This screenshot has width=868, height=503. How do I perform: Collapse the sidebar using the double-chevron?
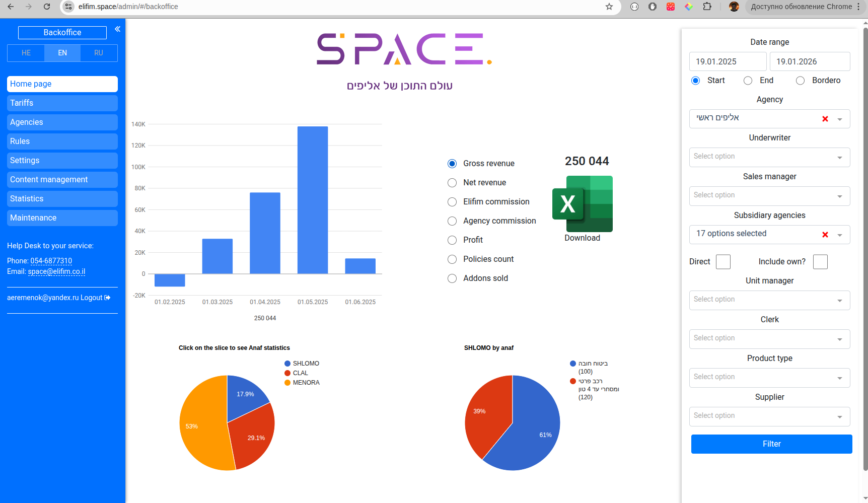[117, 29]
